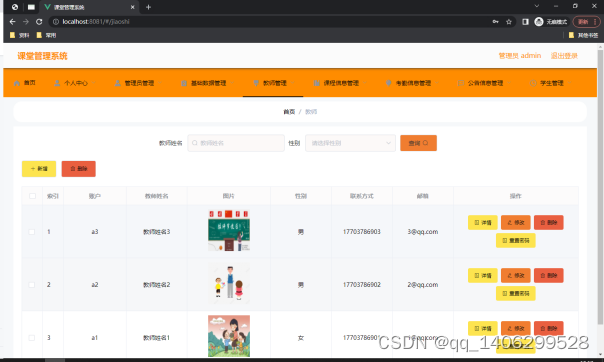Click the 管理员 admin user label

tap(520, 56)
